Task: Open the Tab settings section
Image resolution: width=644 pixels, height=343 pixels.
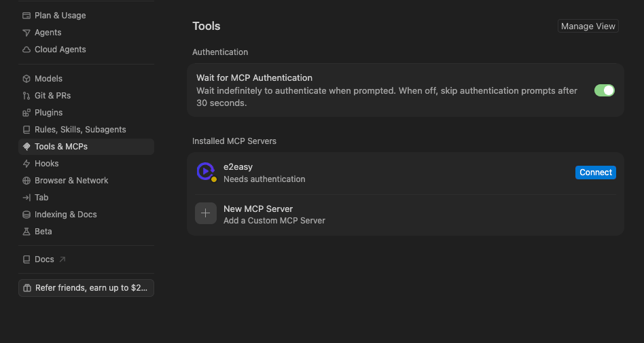Action: point(86,198)
